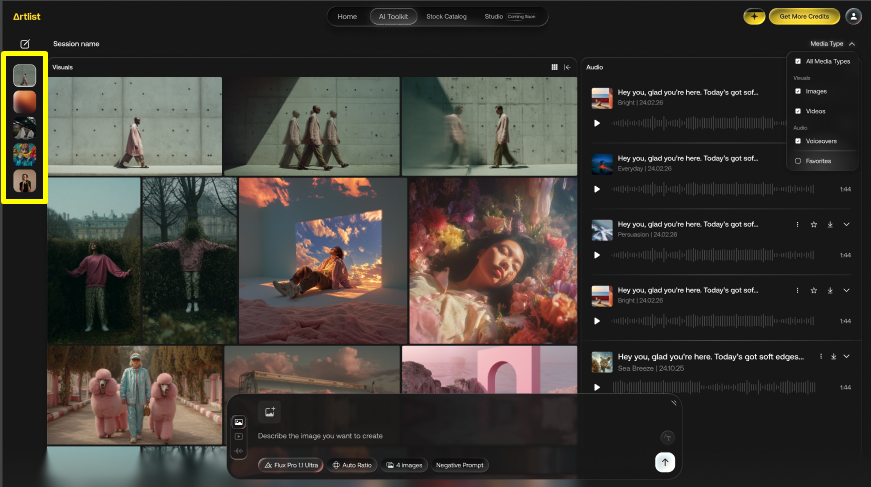Image resolution: width=871 pixels, height=487 pixels.
Task: Uncheck the Videos filter checkbox
Action: (797, 111)
